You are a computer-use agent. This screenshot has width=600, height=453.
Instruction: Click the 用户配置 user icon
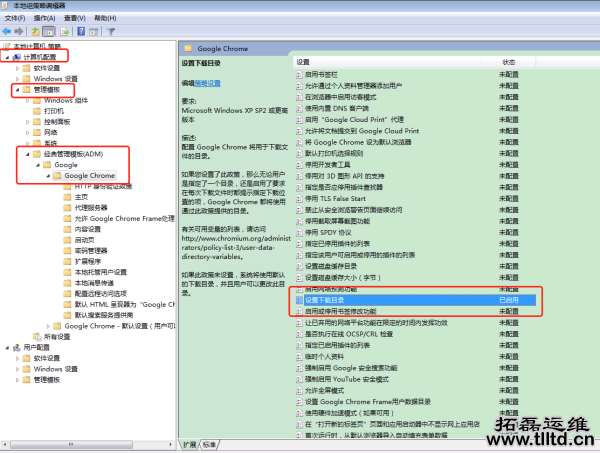click(x=17, y=347)
